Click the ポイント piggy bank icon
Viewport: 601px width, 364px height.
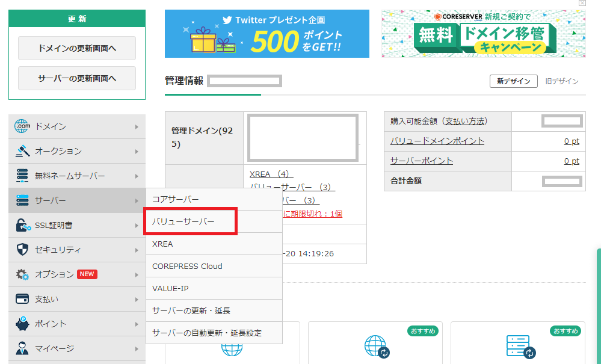[22, 324]
